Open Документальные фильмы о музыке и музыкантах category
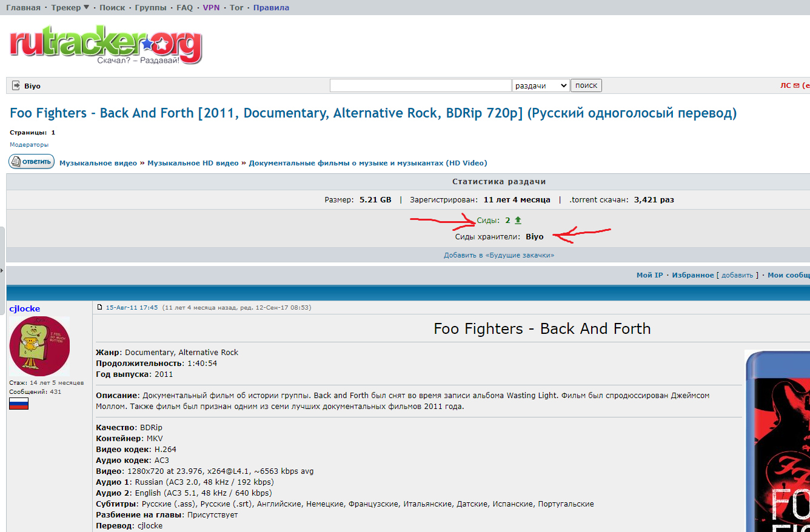 [x=368, y=163]
